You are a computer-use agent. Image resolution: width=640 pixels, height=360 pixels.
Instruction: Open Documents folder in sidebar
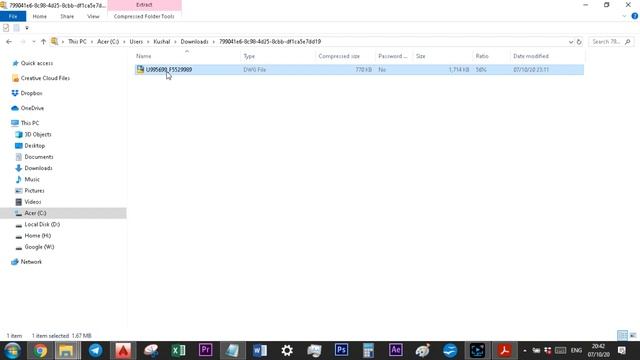click(x=39, y=157)
